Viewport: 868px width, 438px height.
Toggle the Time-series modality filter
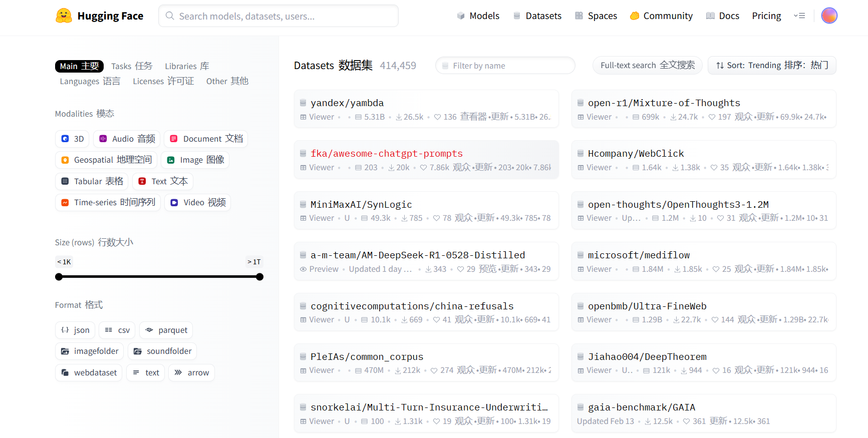(x=108, y=202)
